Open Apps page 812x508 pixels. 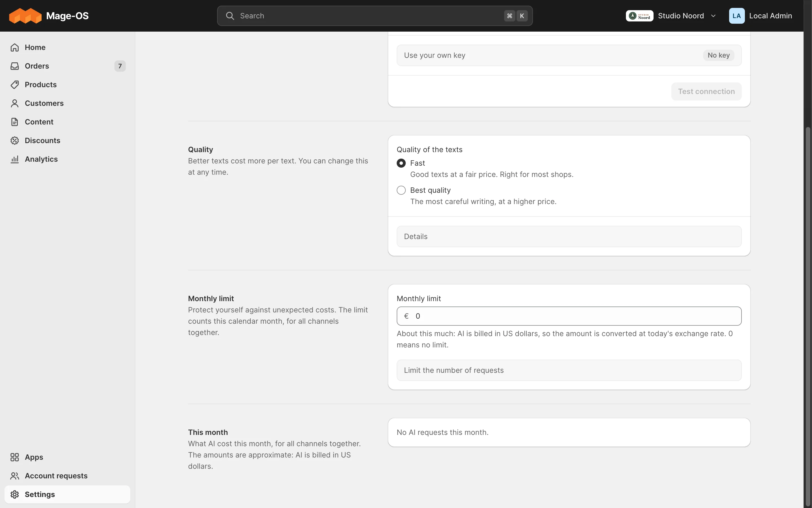pyautogui.click(x=67, y=457)
